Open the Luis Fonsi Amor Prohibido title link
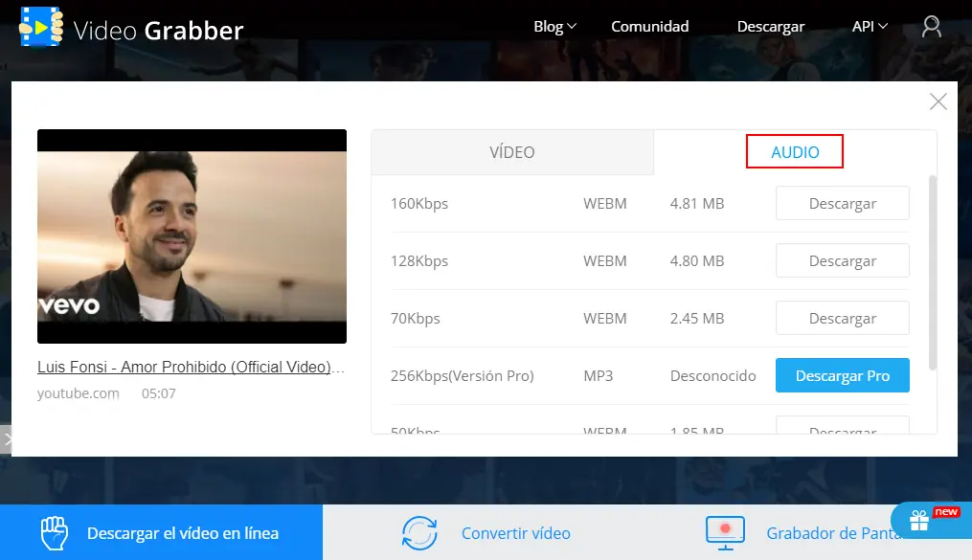Screen dimensions: 972x560 [x=191, y=367]
